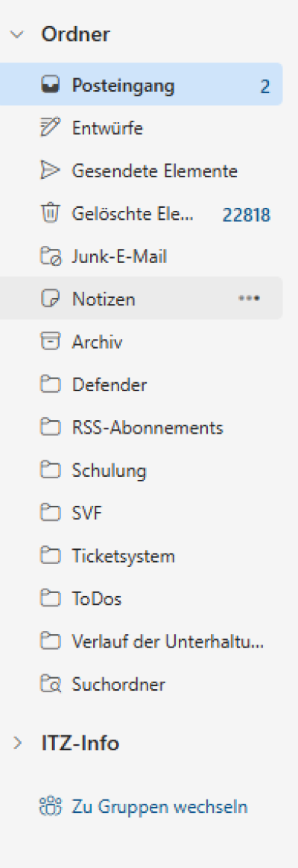Open the Ticketsystem folder
The width and height of the screenshot is (298, 868).
click(x=142, y=556)
